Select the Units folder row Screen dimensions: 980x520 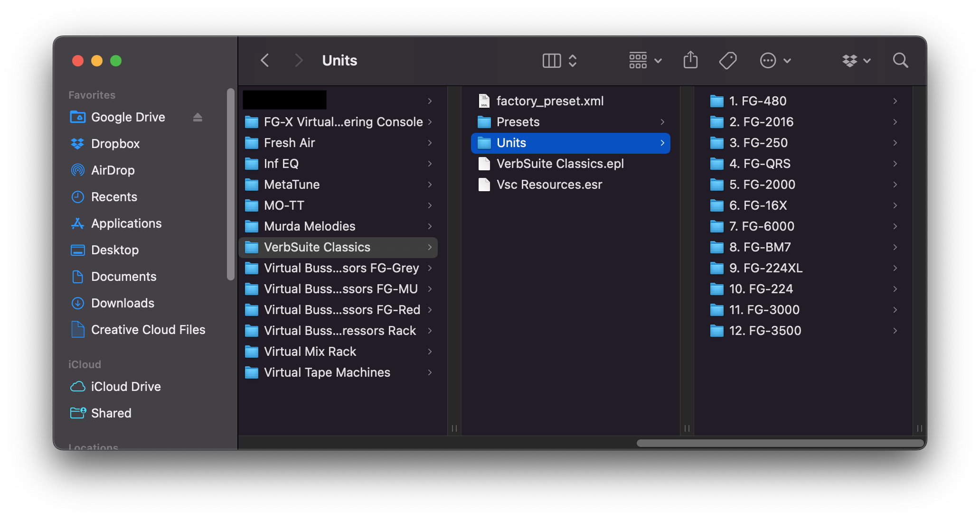pyautogui.click(x=571, y=143)
